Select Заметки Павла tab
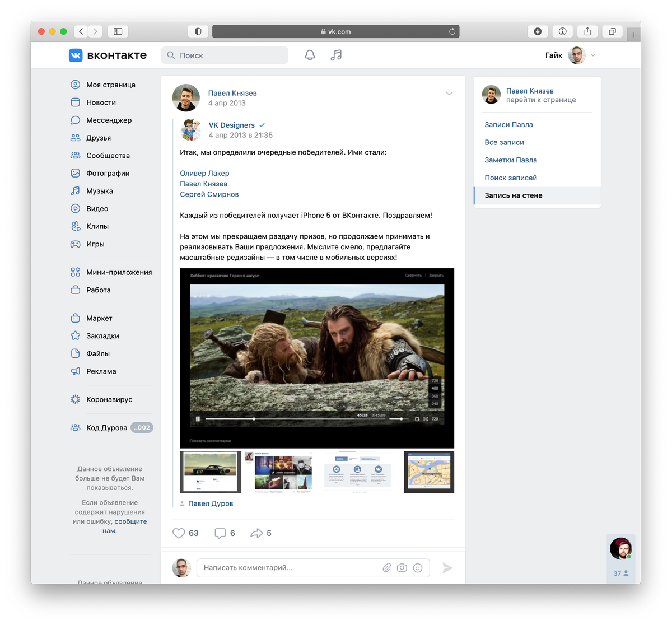Viewport: 672px width, 625px height. pyautogui.click(x=511, y=160)
